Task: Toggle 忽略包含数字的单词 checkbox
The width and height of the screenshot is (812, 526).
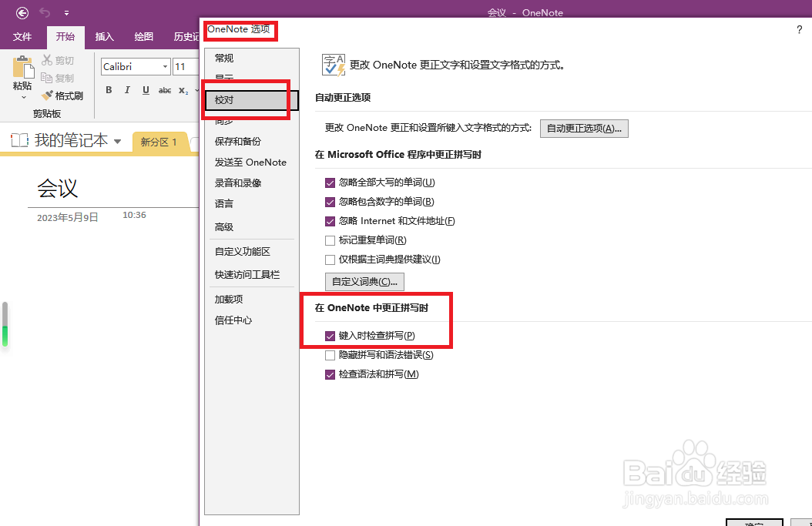Action: click(330, 202)
